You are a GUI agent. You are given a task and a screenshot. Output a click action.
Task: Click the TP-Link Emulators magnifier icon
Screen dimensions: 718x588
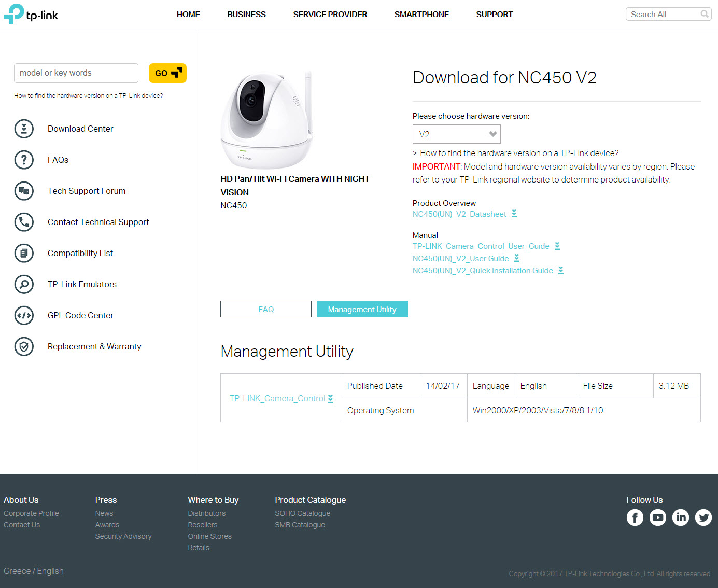[x=24, y=284]
